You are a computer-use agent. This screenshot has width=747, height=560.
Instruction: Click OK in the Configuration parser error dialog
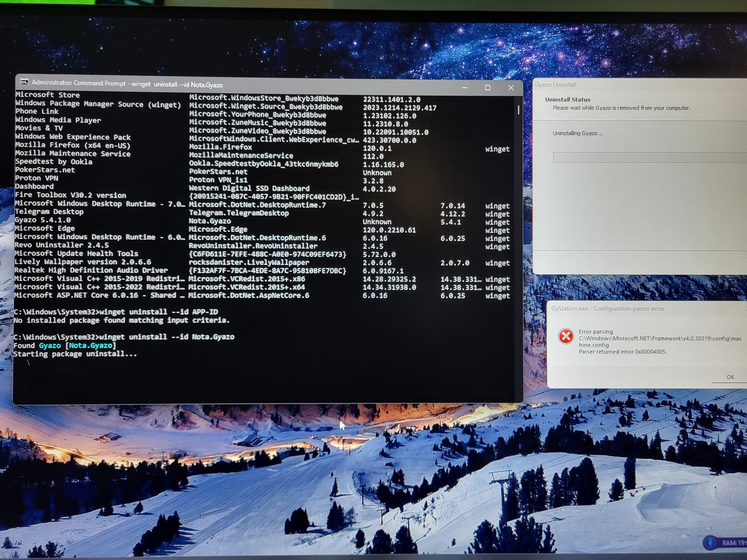730,377
